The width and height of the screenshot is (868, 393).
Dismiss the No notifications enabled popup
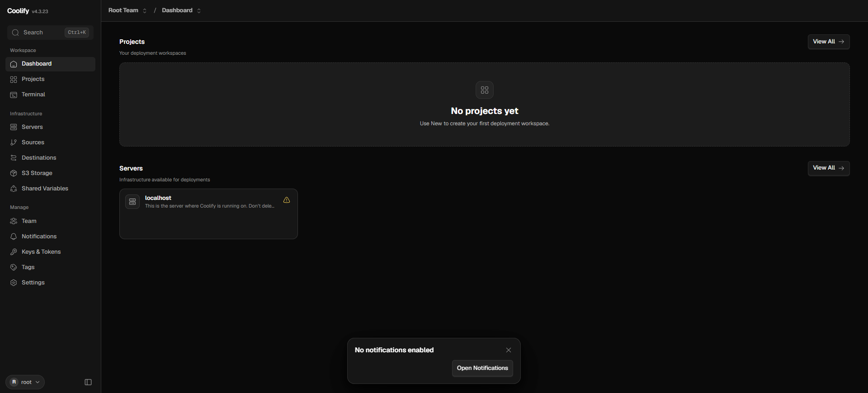click(509, 350)
